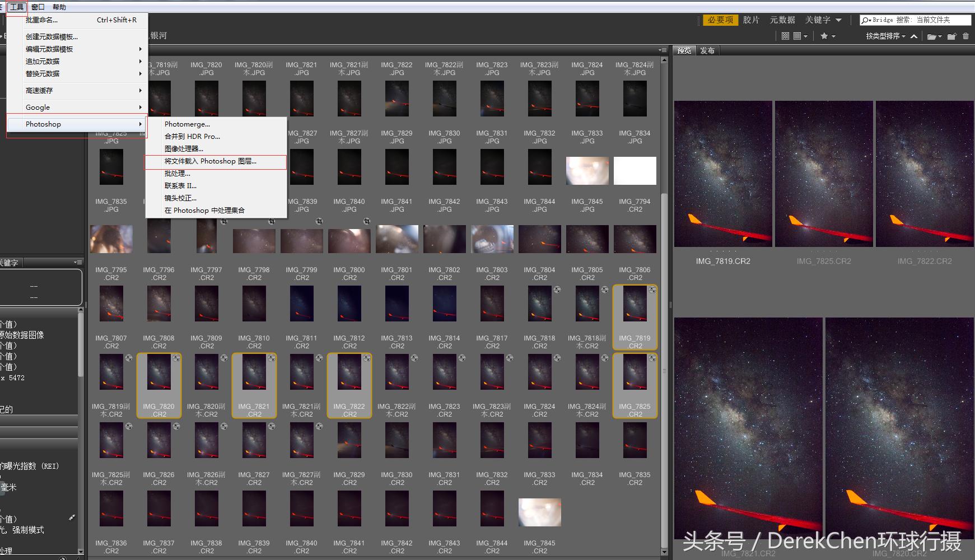Open the thumbnail generation options icon

[801, 36]
